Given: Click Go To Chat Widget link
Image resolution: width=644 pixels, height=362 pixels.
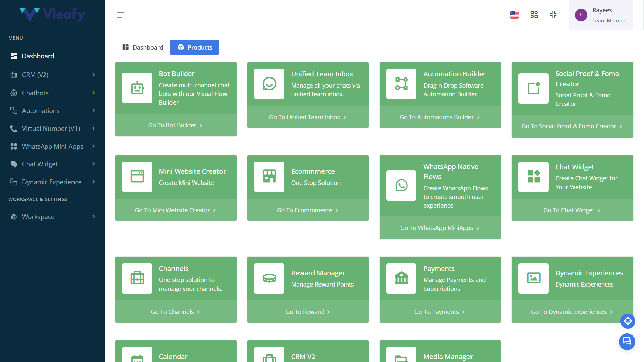Looking at the screenshot, I should [572, 210].
